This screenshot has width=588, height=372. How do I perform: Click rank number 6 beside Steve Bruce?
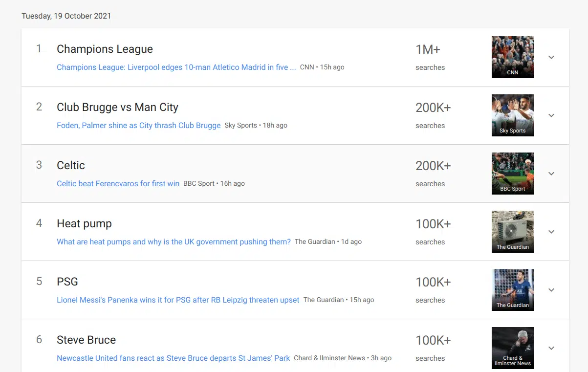39,339
